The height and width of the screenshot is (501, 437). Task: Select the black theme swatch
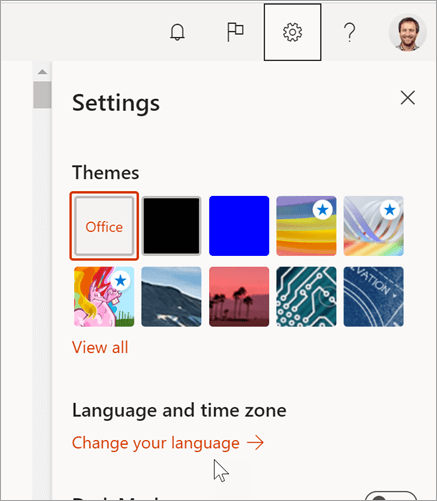(171, 226)
